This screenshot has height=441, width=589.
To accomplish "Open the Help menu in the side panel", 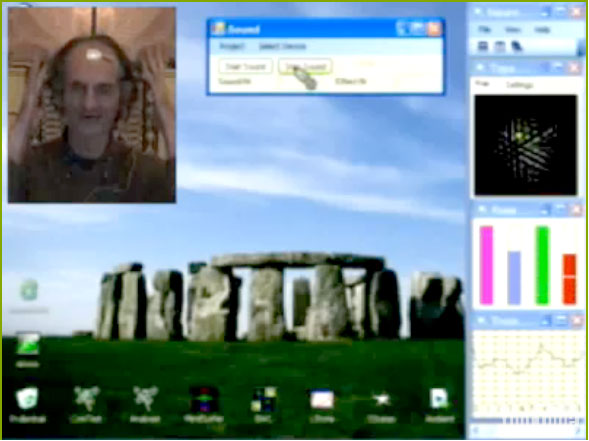I will 542,30.
